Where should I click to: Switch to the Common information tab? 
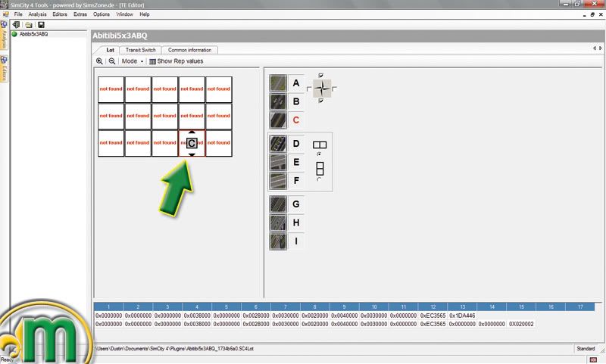(189, 50)
